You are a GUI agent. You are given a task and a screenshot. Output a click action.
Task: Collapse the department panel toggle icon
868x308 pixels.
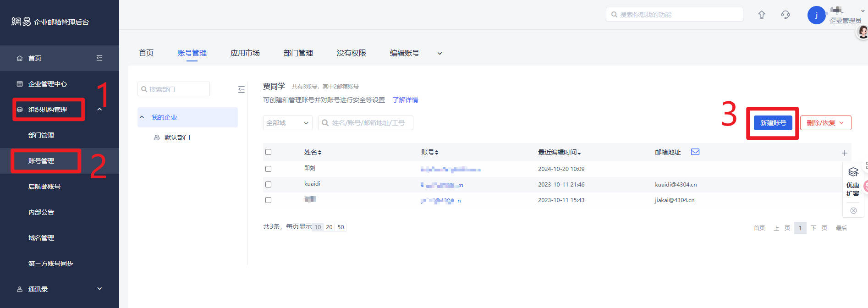(242, 89)
